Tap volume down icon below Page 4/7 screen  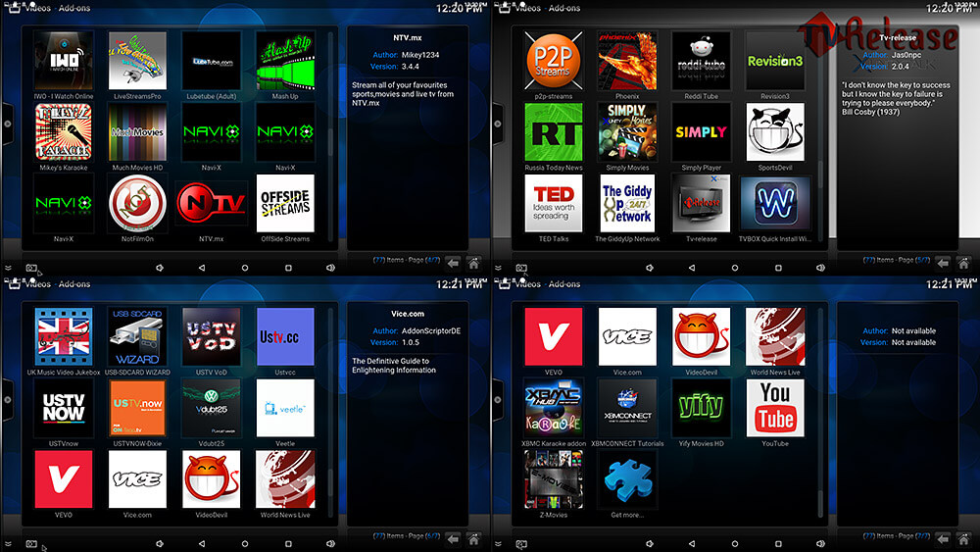point(160,269)
